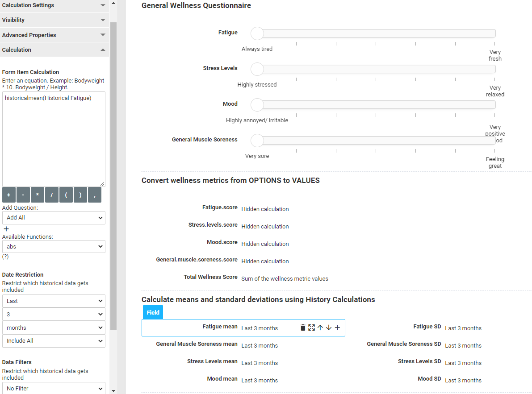Insert comma into the equation
The width and height of the screenshot is (532, 394).
[95, 195]
